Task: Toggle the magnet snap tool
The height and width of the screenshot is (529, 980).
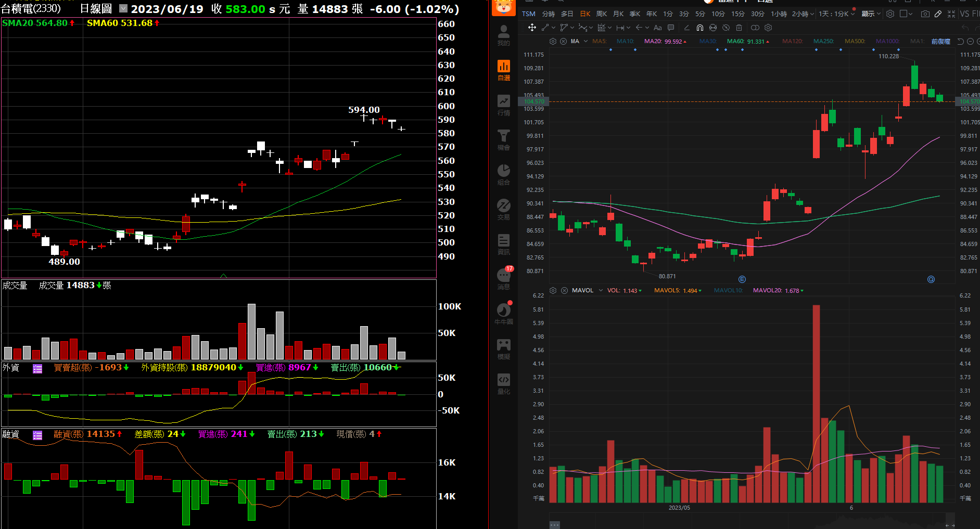Action: pos(700,28)
